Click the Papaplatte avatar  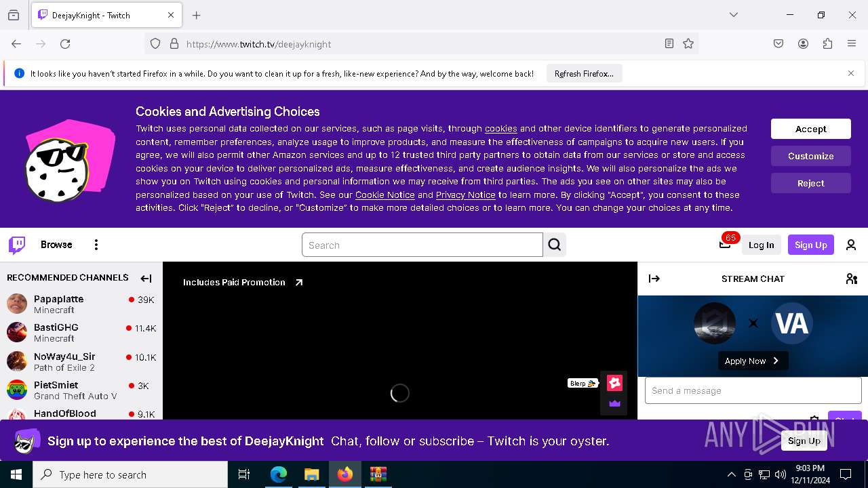17,304
